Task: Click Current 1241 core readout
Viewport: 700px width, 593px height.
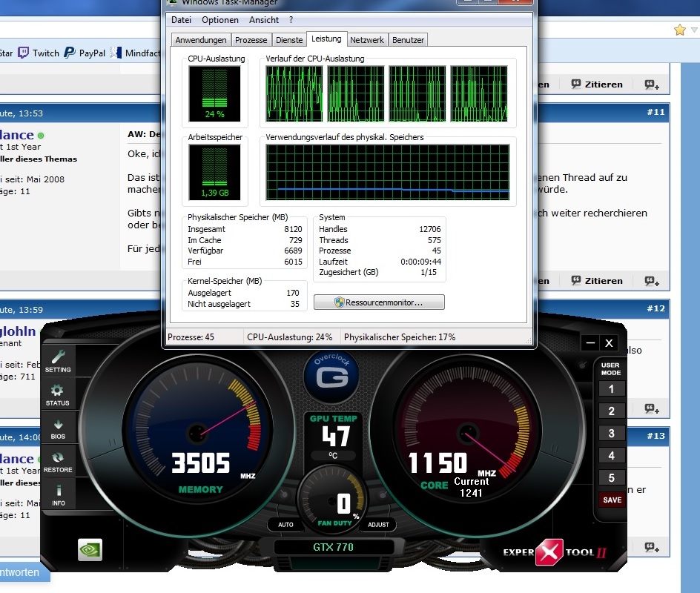Action: tap(472, 487)
